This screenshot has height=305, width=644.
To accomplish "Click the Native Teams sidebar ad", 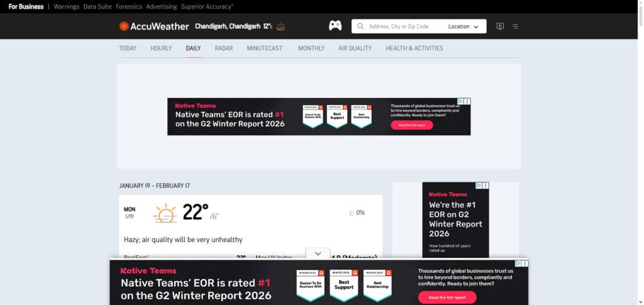I will 456,220.
